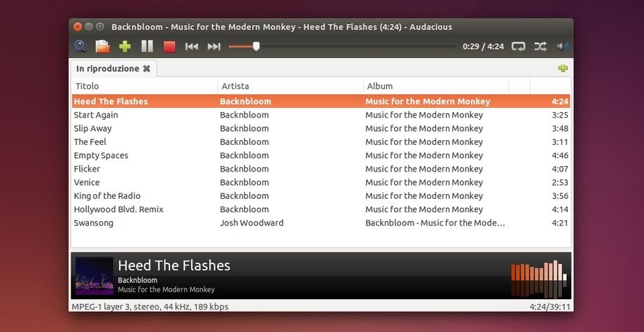Screen dimensions: 644x332
Task: Click the truncated album 'Backnbloom - Music for the Mode…'
Action: click(435, 223)
